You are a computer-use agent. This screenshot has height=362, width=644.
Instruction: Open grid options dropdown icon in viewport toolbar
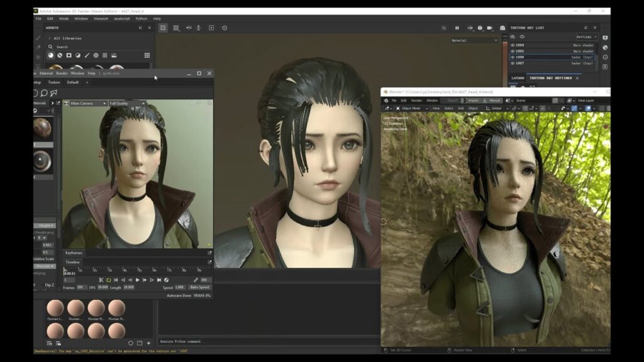(x=176, y=28)
